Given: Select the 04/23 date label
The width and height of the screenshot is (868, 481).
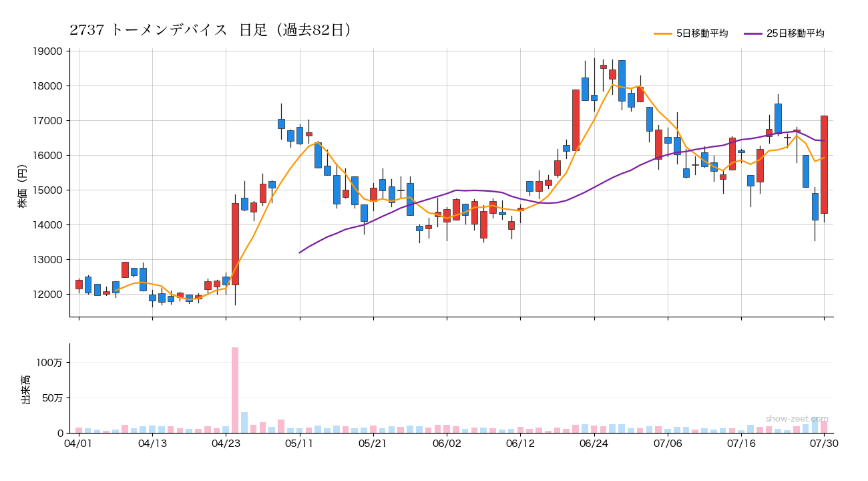Looking at the screenshot, I should coord(226,444).
